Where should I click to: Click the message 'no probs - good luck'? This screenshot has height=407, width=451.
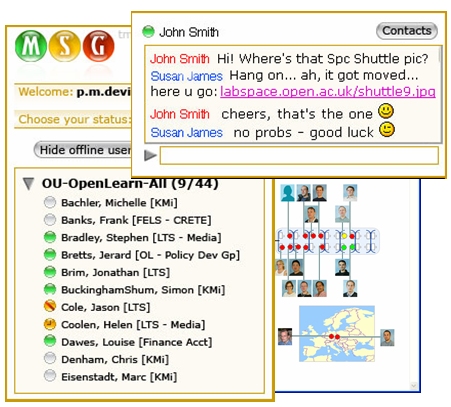[x=304, y=133]
